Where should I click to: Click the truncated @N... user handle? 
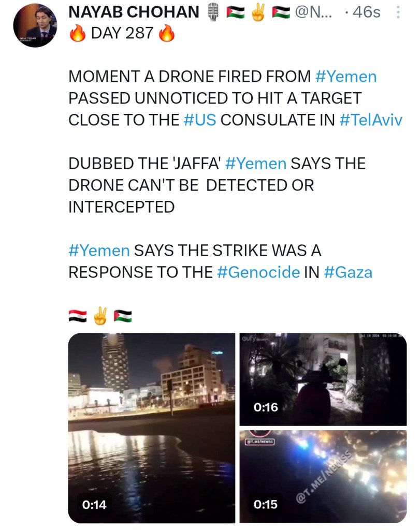point(314,12)
